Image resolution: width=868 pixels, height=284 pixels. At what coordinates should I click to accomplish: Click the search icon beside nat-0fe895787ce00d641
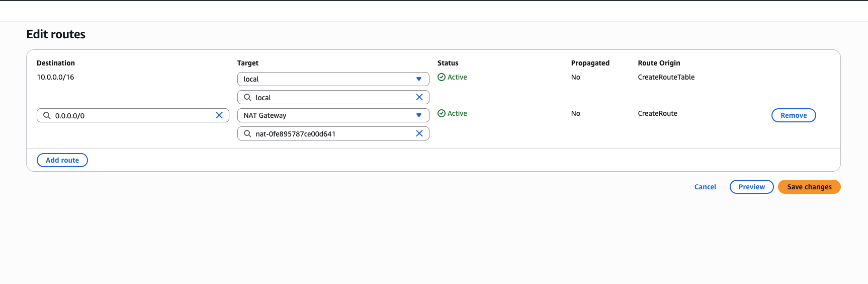point(247,133)
